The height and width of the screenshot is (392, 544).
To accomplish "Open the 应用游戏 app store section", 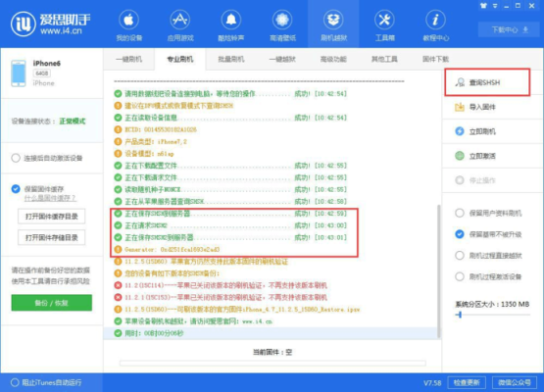I will point(180,25).
